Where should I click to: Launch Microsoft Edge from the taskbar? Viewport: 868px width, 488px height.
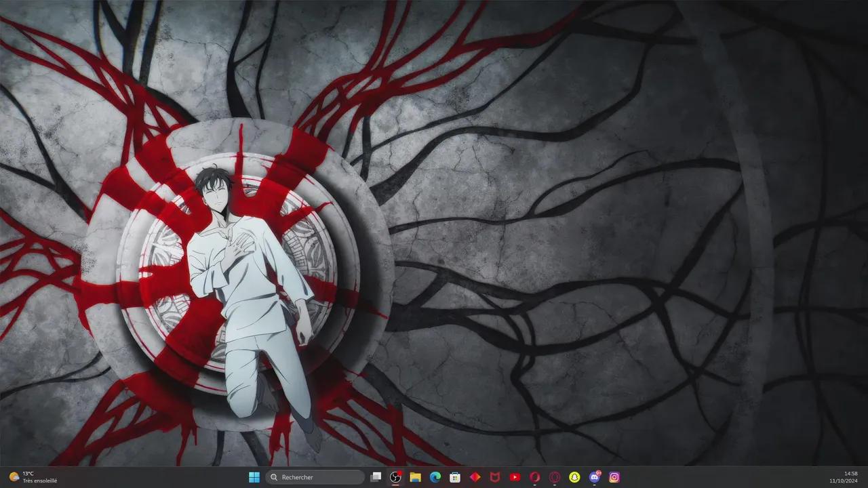[x=435, y=477]
